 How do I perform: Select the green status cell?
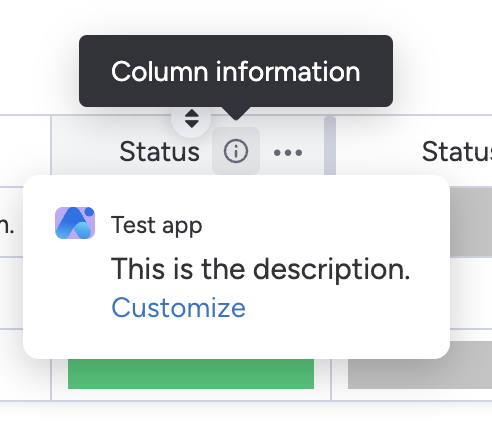tap(191, 374)
